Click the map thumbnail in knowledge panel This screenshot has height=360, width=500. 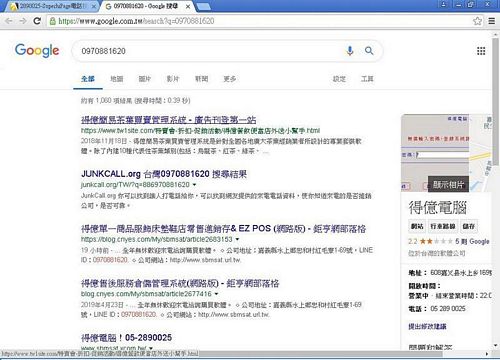click(x=481, y=153)
